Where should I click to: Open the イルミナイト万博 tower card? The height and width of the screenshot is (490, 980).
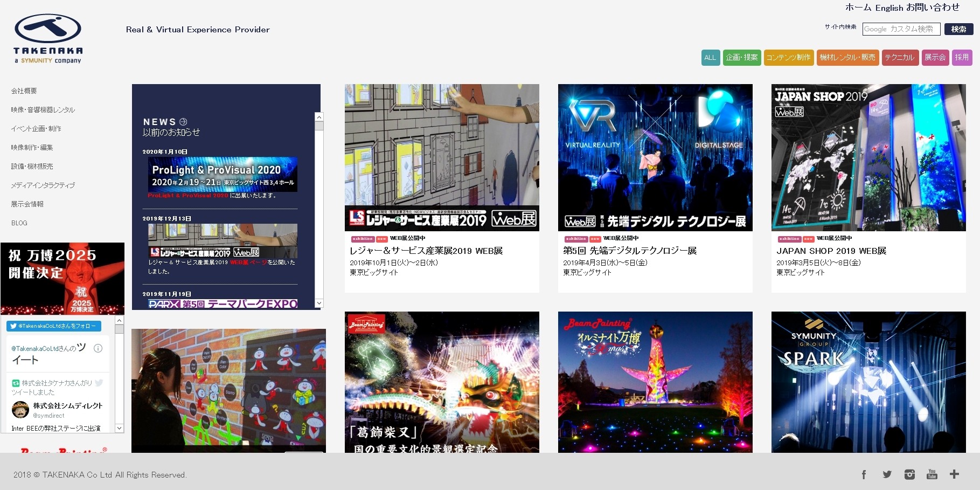click(x=655, y=382)
